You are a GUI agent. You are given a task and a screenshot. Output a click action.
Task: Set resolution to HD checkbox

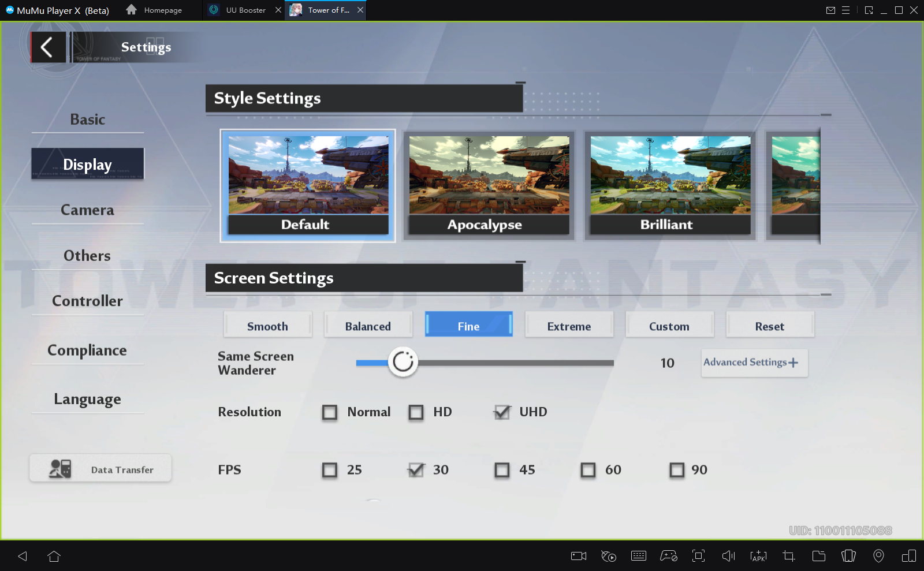(416, 412)
